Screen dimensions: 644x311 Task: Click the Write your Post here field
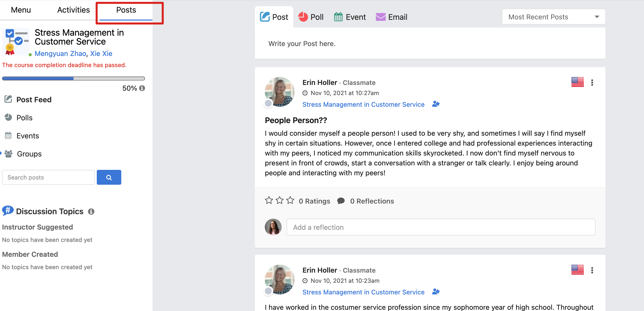[x=430, y=44]
